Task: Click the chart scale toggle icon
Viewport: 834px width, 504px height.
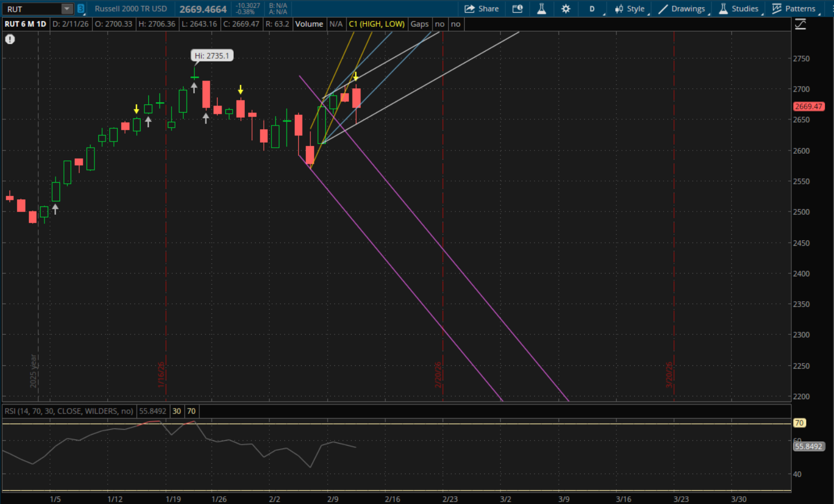Action: tap(800, 24)
